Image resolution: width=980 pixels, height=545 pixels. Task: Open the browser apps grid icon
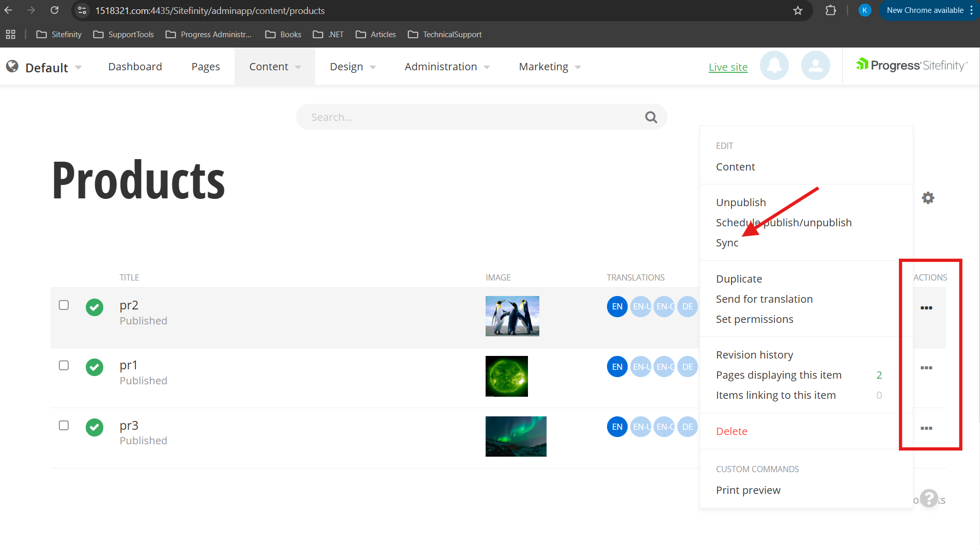pos(10,35)
